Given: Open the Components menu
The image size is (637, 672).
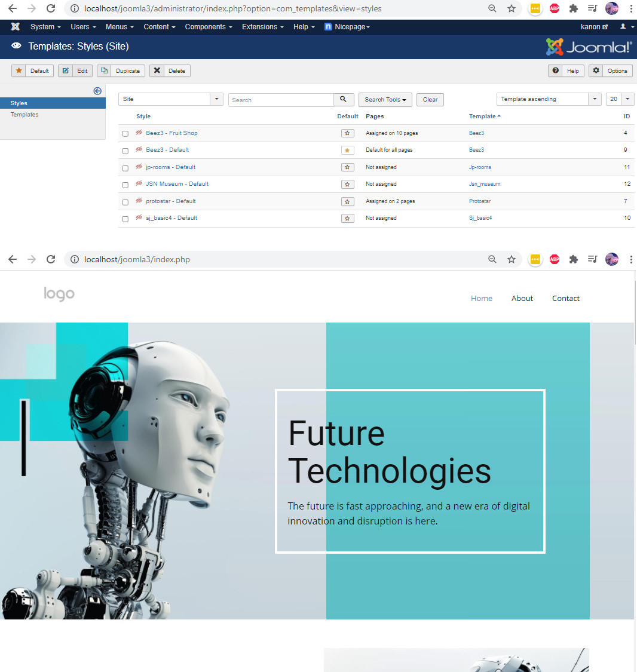Looking at the screenshot, I should pos(208,27).
